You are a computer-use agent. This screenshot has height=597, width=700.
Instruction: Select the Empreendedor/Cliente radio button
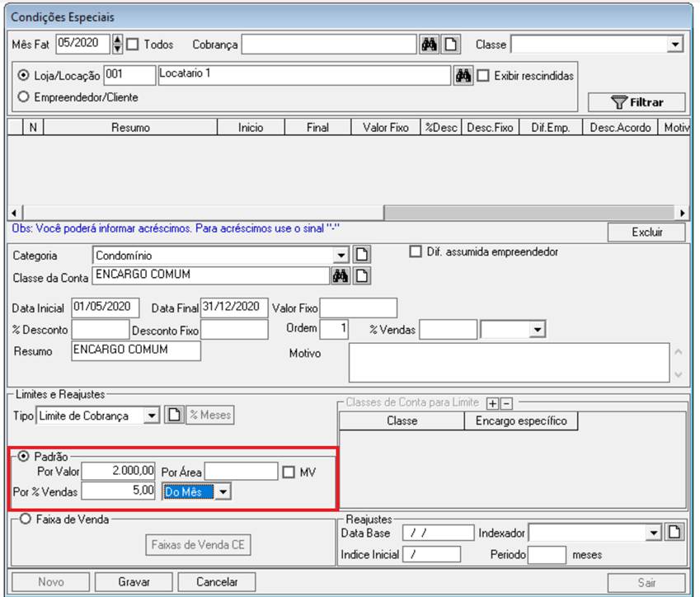point(23,96)
